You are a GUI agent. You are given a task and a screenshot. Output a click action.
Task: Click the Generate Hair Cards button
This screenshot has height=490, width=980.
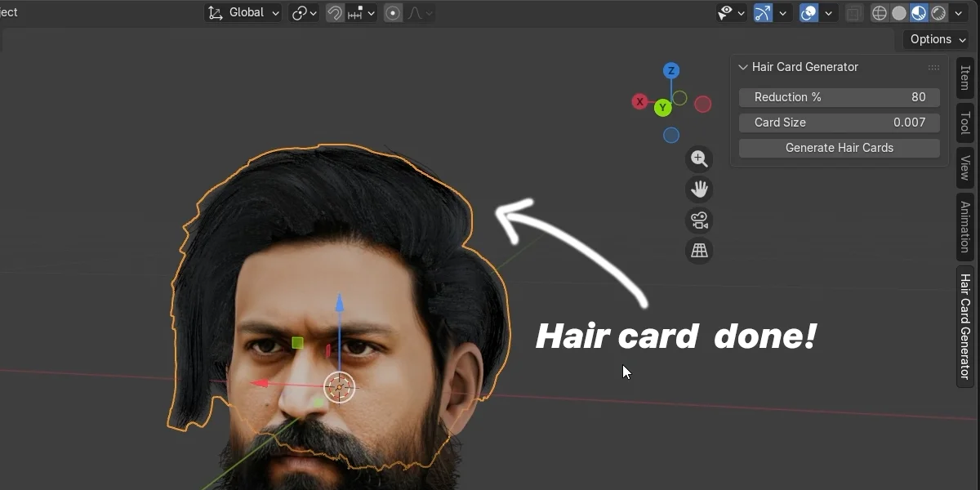[x=839, y=148]
